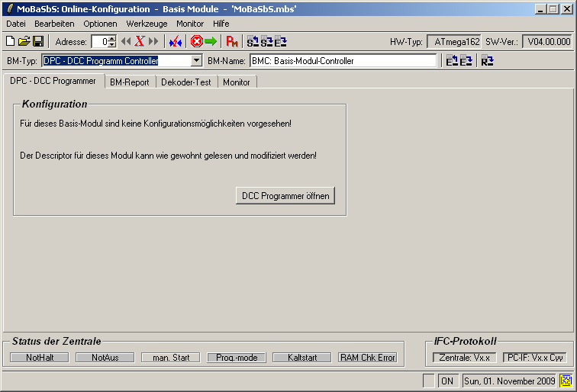This screenshot has width=577, height=392.
Task: Toggle the NotHalt status indicator
Action: tap(39, 357)
